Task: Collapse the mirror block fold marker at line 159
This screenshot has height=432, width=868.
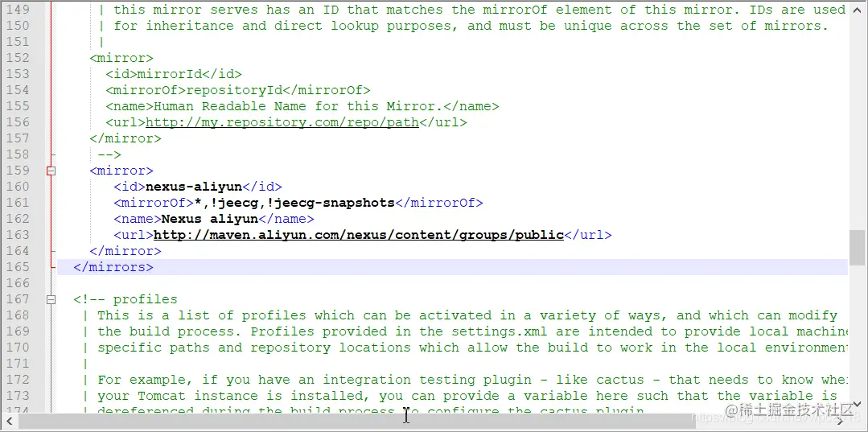Action: (x=51, y=171)
